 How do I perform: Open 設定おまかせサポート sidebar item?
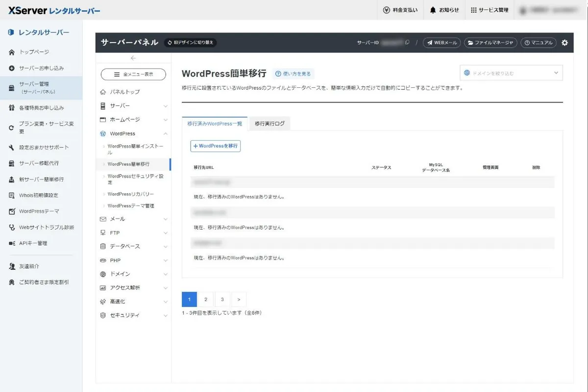(x=41, y=148)
